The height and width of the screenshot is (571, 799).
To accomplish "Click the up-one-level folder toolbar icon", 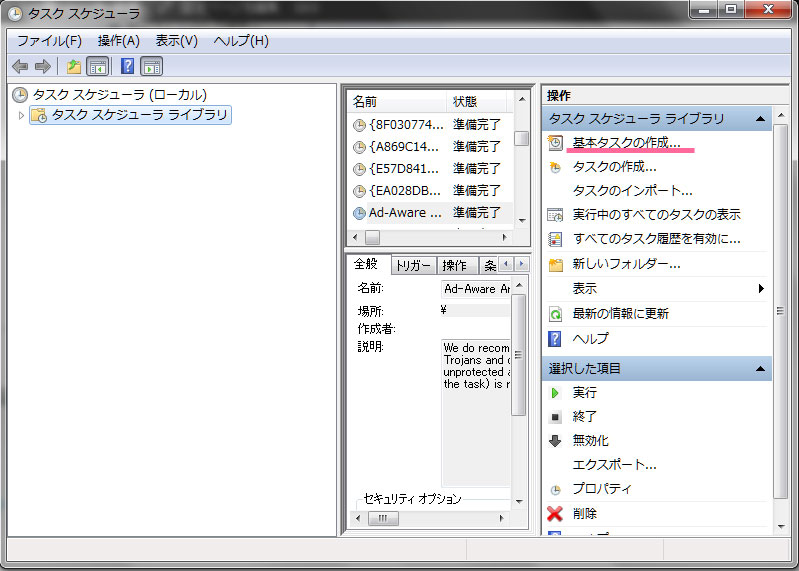I will (x=74, y=66).
